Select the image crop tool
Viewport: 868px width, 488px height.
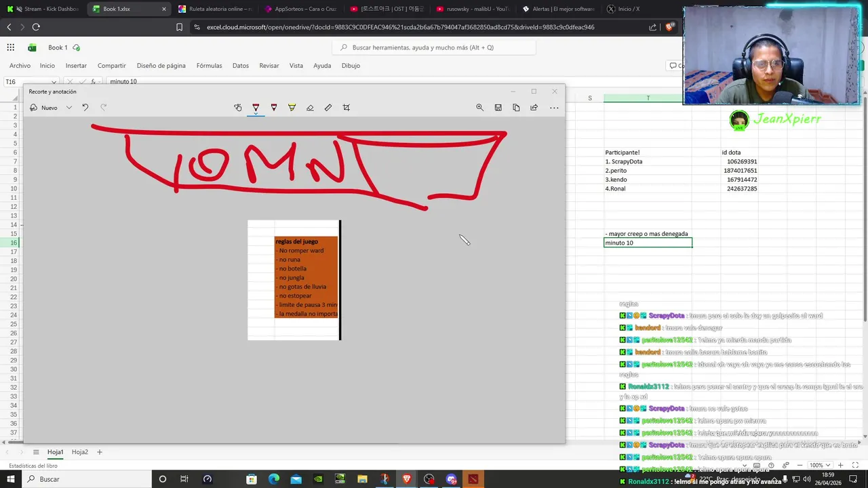click(x=347, y=108)
